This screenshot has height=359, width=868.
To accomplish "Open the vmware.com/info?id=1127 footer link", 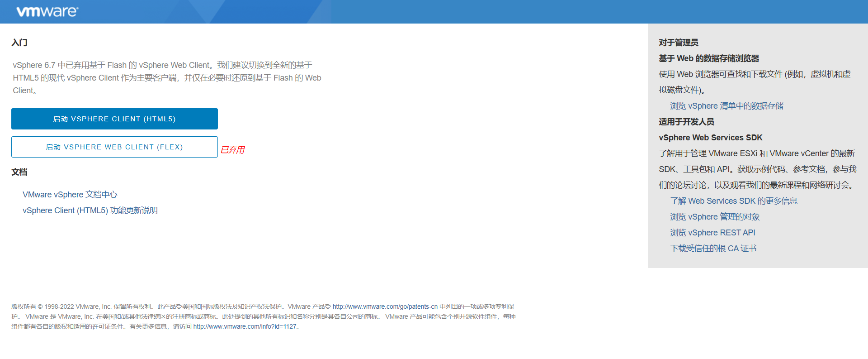I will click(x=245, y=326).
